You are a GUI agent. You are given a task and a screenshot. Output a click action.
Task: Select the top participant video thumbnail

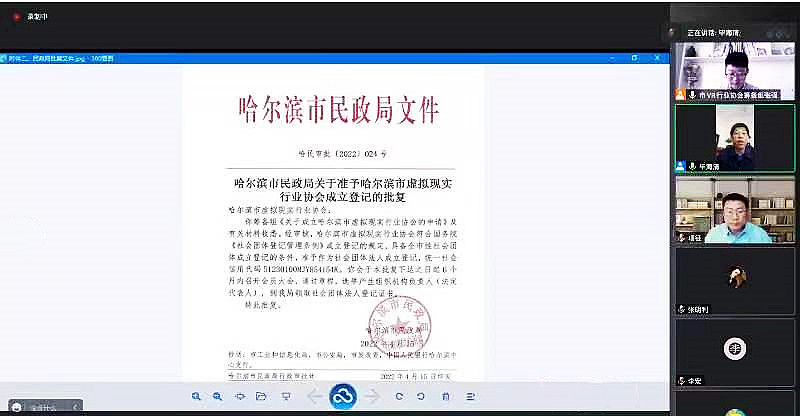click(x=735, y=70)
